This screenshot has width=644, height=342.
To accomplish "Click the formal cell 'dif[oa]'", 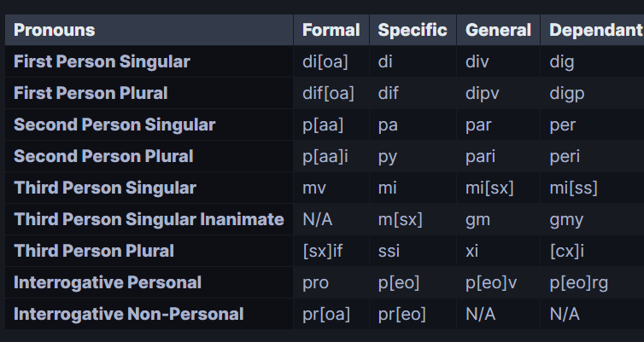I will (x=328, y=93).
